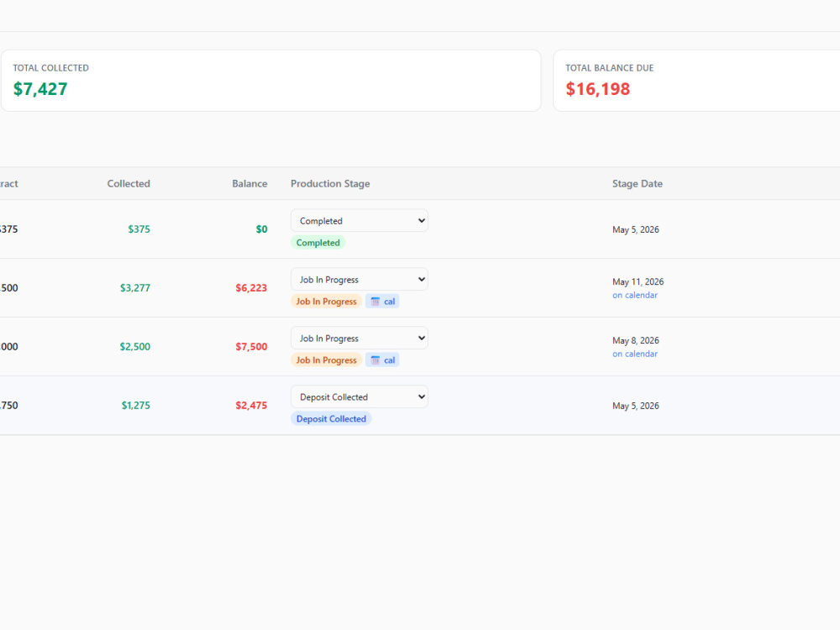Viewport: 840px width, 630px height.
Task: Open the Deposit Collected stage dropdown
Action: tap(359, 397)
